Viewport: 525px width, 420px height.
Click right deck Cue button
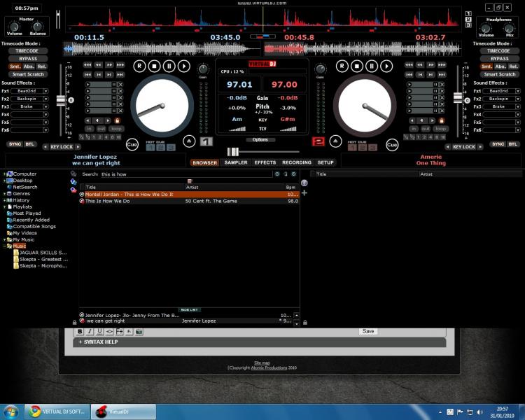(x=392, y=145)
